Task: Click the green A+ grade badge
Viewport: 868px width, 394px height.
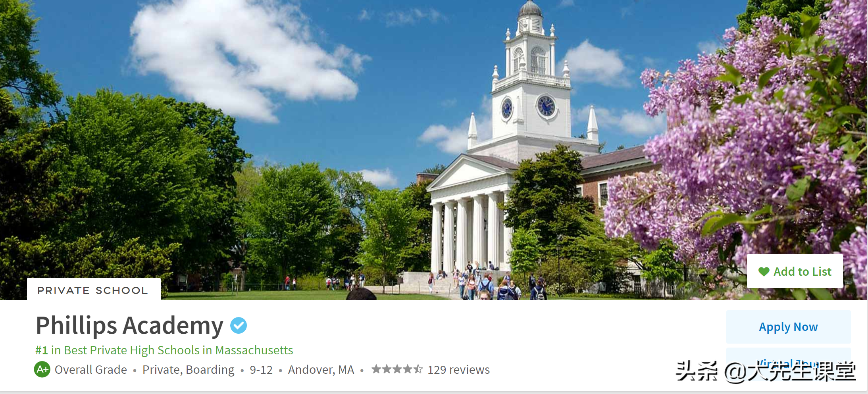Action: [x=42, y=369]
